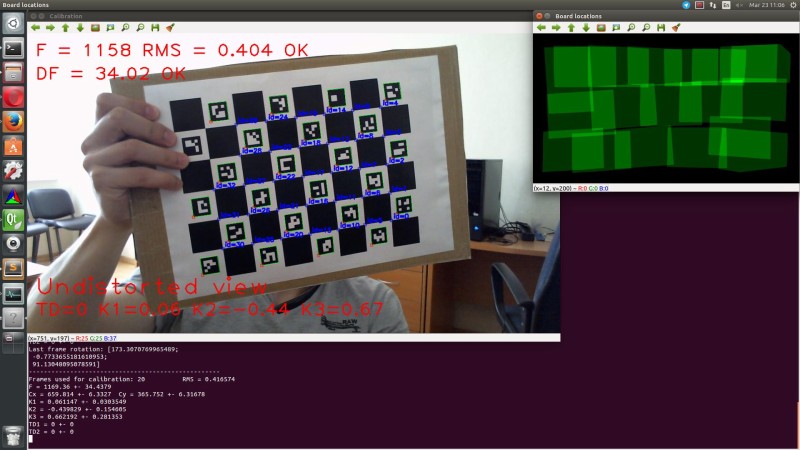Pan down in Board locations toolbar
800x450 pixels.
click(x=586, y=28)
